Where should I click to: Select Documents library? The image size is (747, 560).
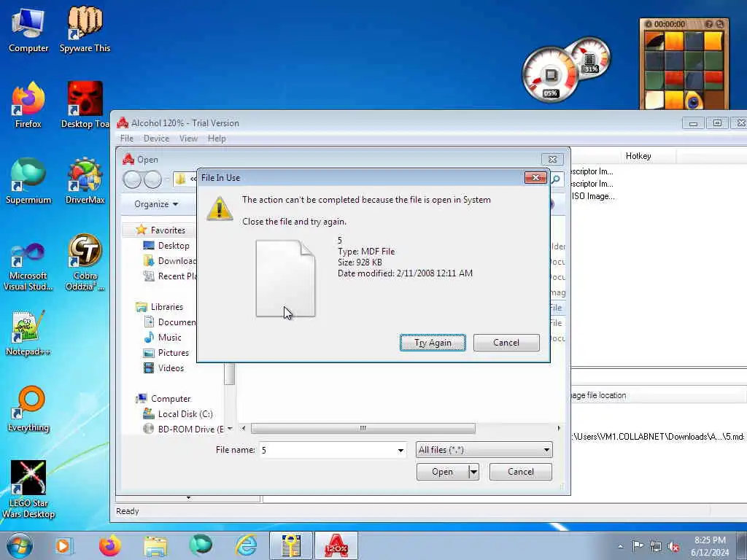click(169, 322)
